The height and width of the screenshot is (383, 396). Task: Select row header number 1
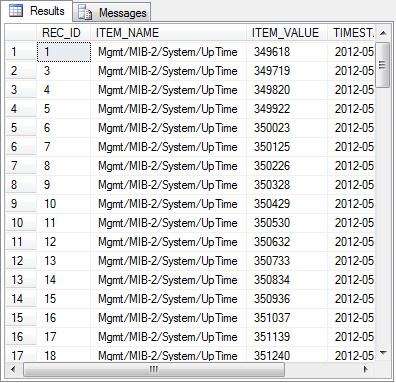click(21, 52)
